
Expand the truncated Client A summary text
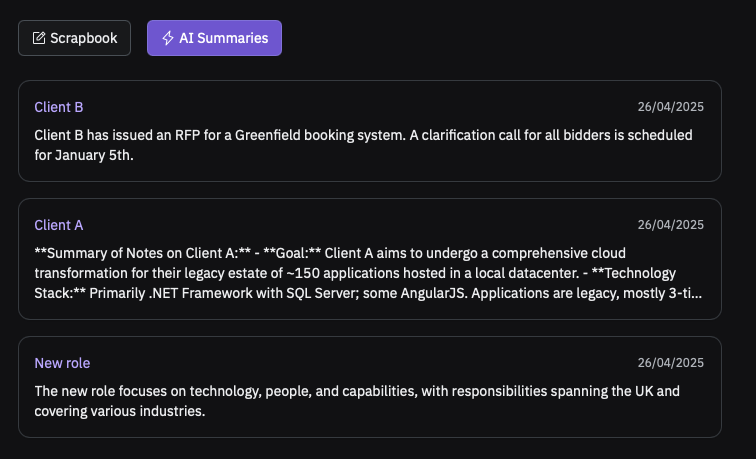368,273
